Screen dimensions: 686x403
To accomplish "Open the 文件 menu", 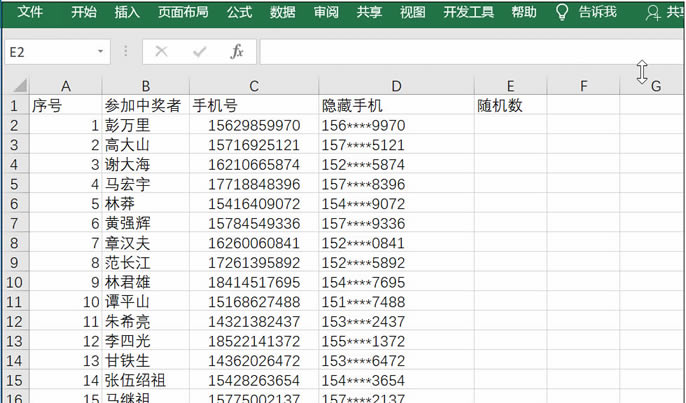I will [31, 12].
